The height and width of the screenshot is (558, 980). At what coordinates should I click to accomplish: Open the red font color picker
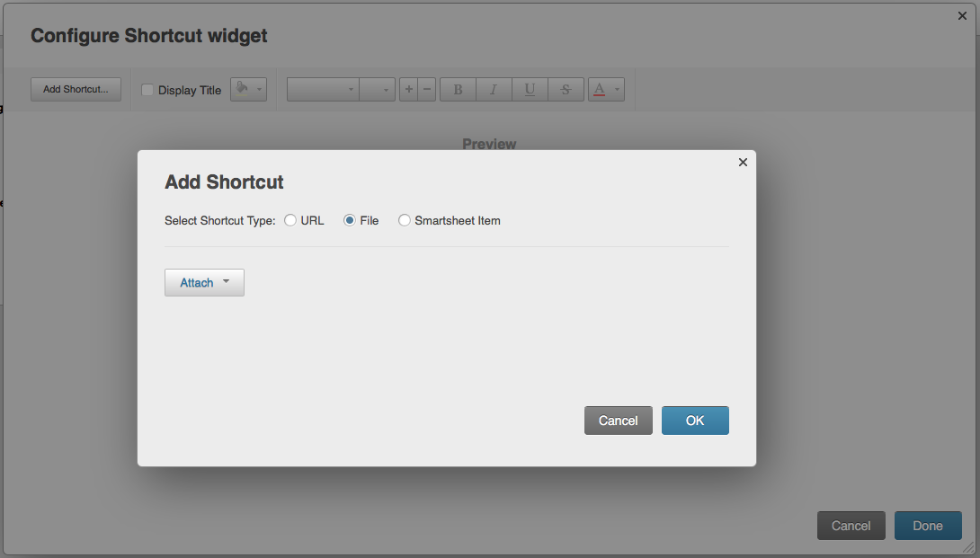point(606,89)
